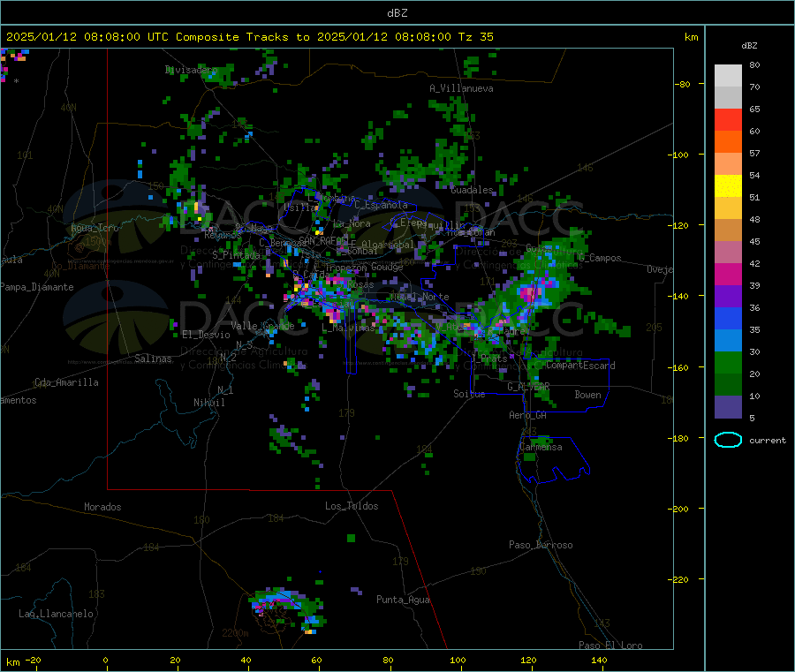
Task: Click the 'Punta_Agua' map label
Action: 403,600
